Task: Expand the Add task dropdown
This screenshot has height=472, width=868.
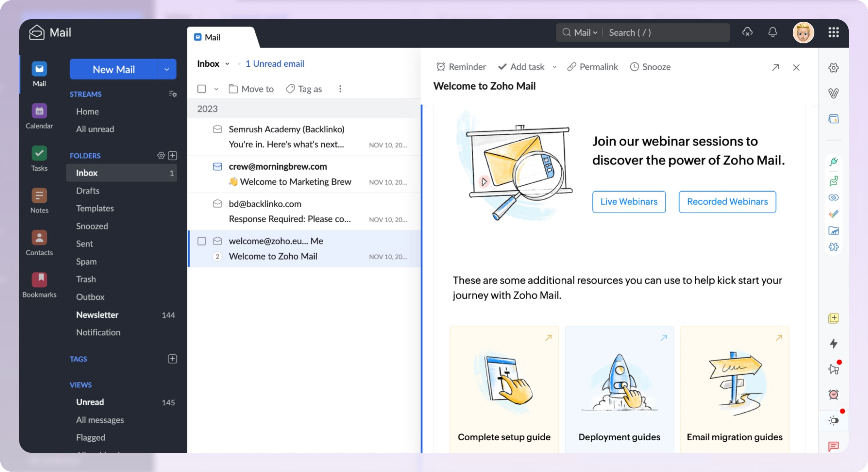Action: click(555, 67)
